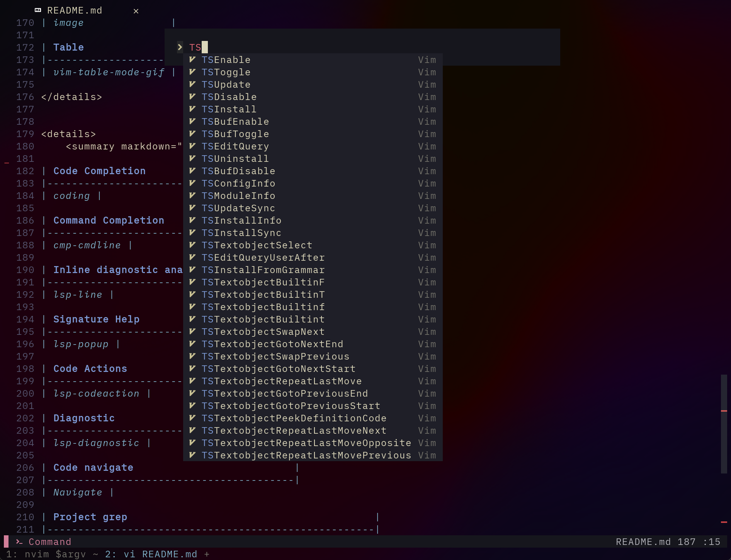Click the Vim icon beside TSUninstall
This screenshot has height=560, width=731.
(x=192, y=158)
